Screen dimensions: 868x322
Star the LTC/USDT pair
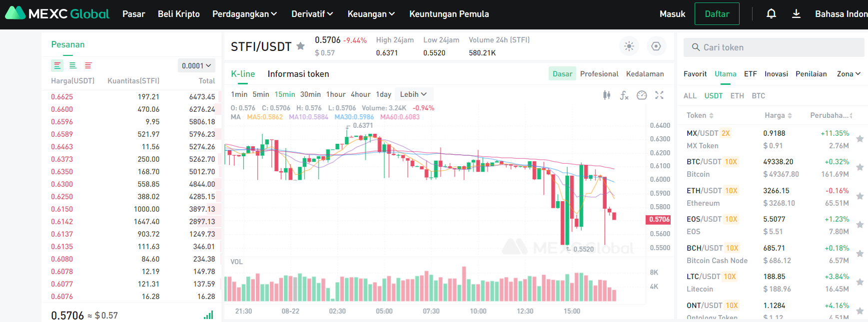pyautogui.click(x=860, y=282)
